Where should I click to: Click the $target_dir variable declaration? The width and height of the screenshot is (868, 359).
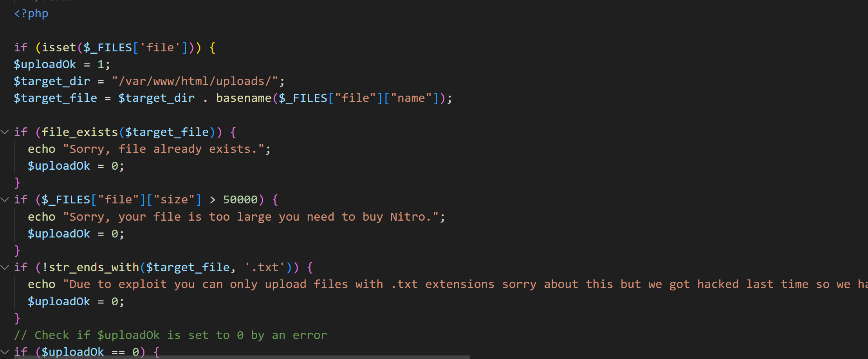(x=52, y=82)
